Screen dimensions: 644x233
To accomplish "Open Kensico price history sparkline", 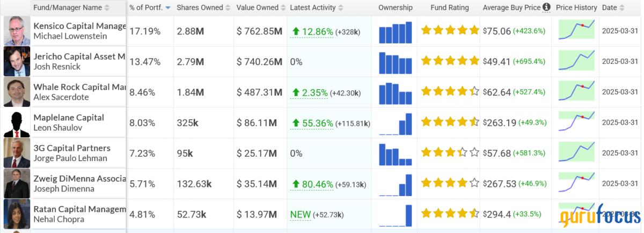I will 576,30.
